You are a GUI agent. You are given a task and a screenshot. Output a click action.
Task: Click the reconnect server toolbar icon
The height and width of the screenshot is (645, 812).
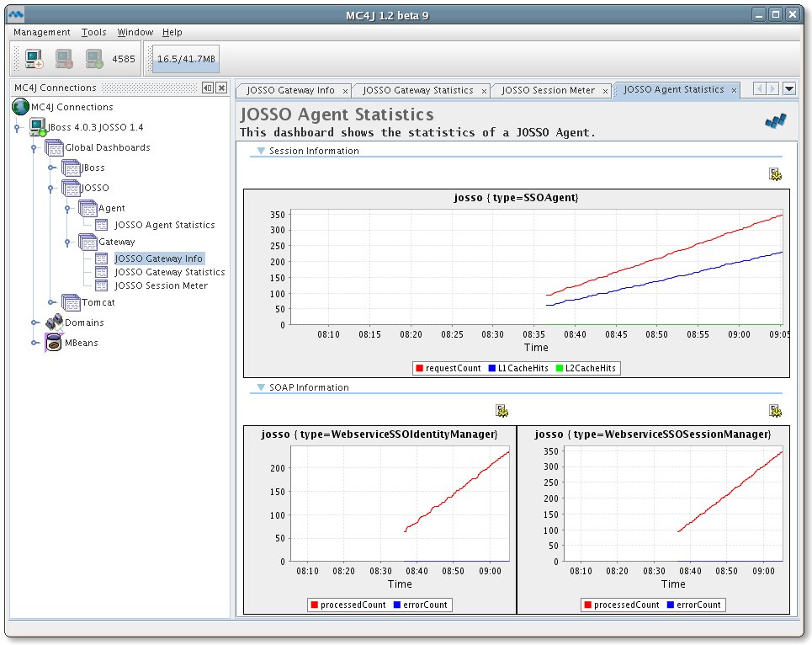coord(94,59)
